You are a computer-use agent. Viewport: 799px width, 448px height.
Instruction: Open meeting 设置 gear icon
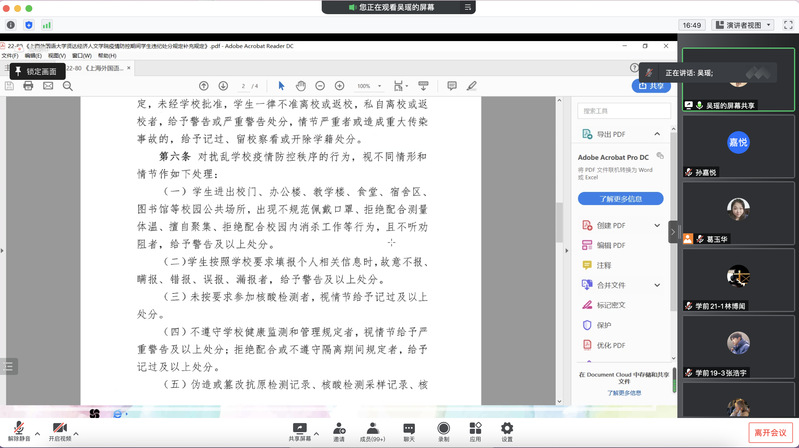[x=507, y=432]
